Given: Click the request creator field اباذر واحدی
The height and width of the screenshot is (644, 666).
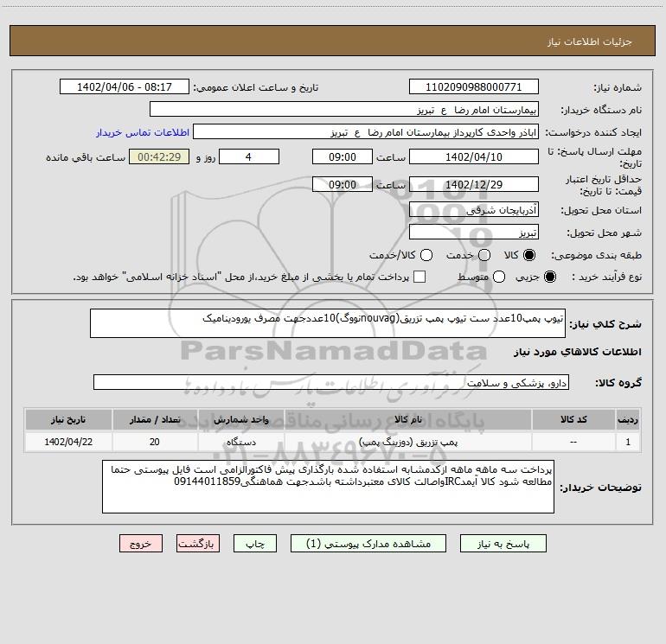Looking at the screenshot, I should (366, 132).
